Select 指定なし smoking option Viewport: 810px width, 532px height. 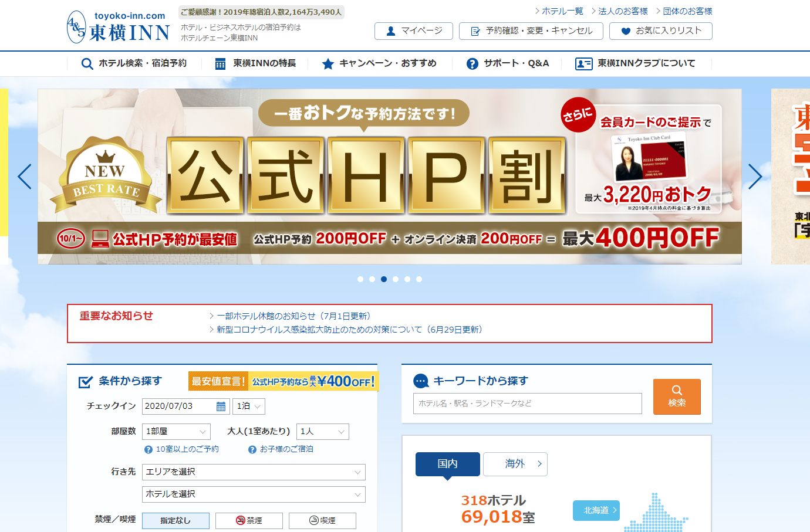pos(176,521)
